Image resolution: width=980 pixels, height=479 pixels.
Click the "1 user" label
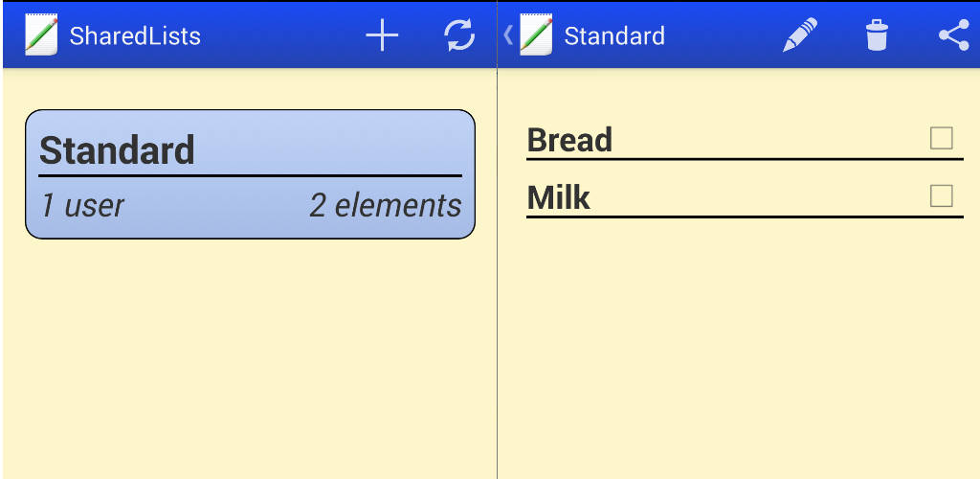tap(82, 205)
